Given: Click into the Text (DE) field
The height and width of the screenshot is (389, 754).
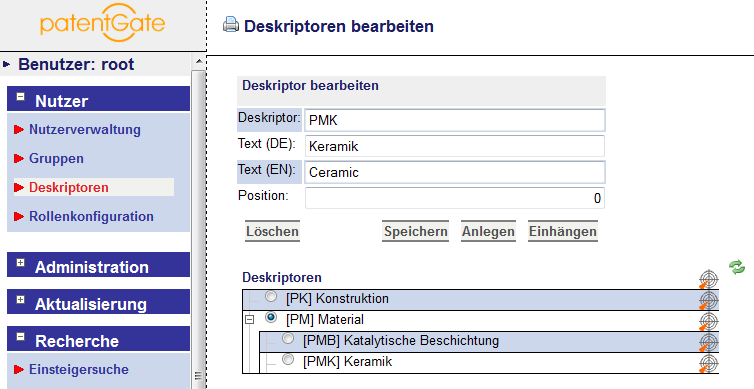Looking at the screenshot, I should tap(454, 146).
